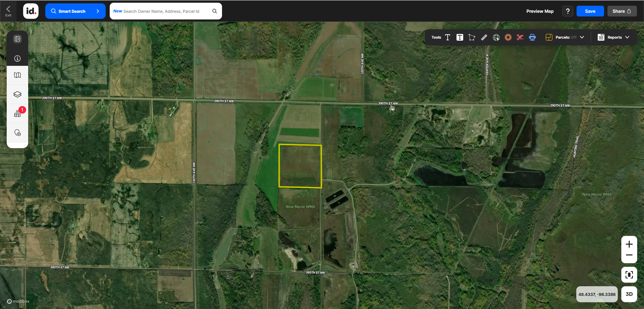Viewport: 644px width, 309px height.
Task: Open the Reports dropdown menu
Action: pos(613,37)
